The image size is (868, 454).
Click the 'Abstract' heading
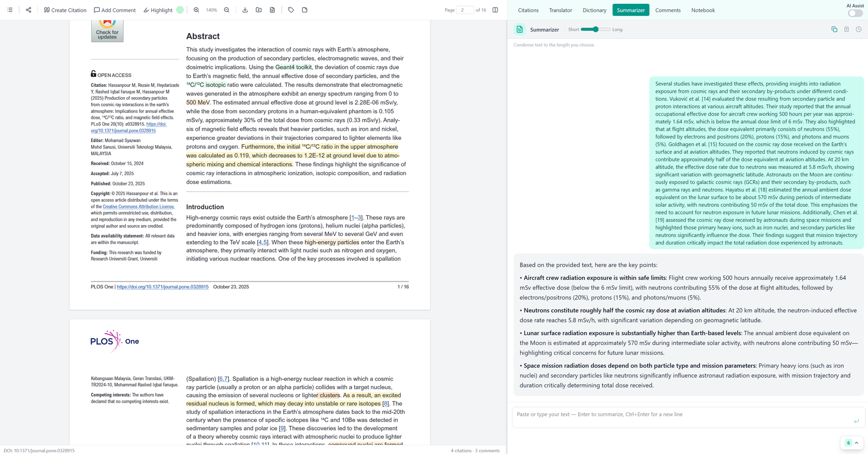203,36
